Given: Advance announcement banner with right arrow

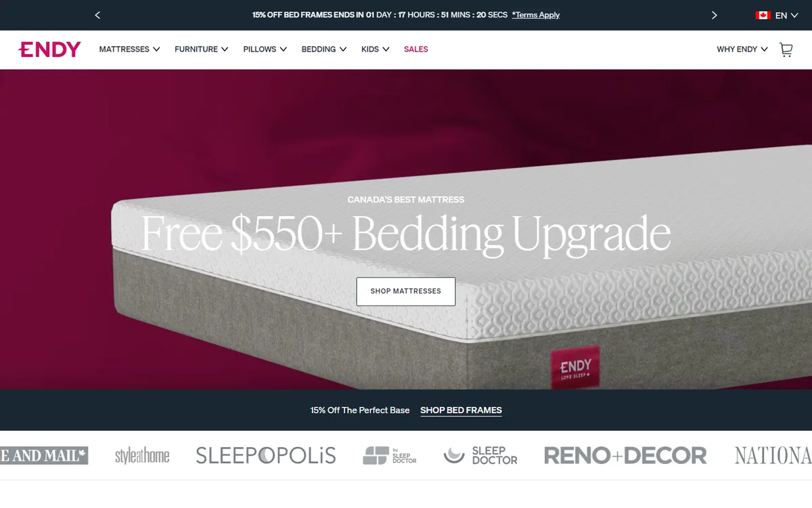Looking at the screenshot, I should point(714,15).
